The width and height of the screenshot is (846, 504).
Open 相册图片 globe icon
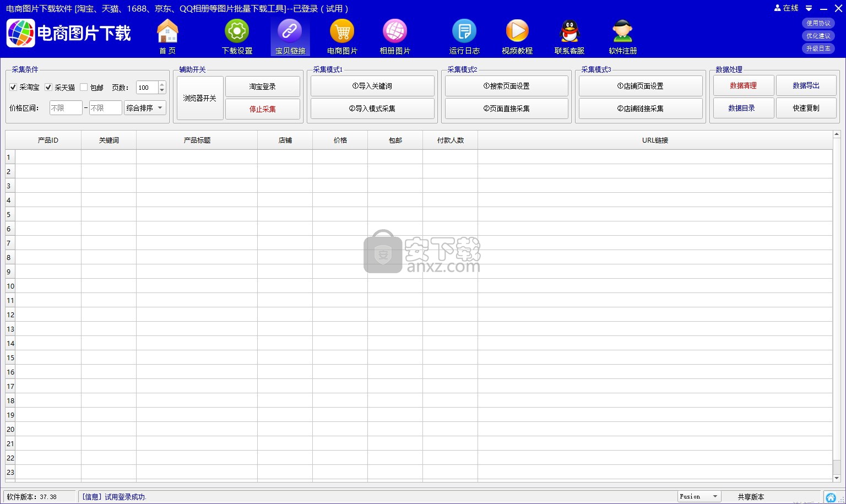tap(395, 31)
